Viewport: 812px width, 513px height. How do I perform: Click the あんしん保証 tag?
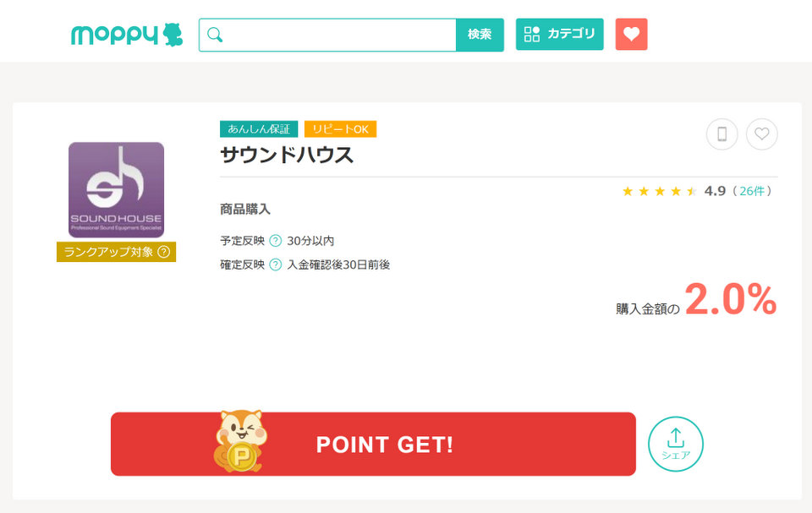(x=259, y=129)
